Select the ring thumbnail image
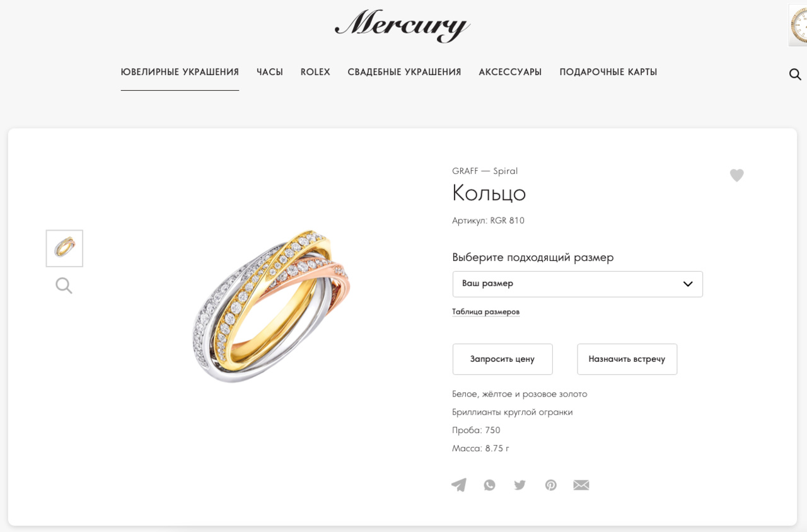This screenshot has height=532, width=807. 64,248
